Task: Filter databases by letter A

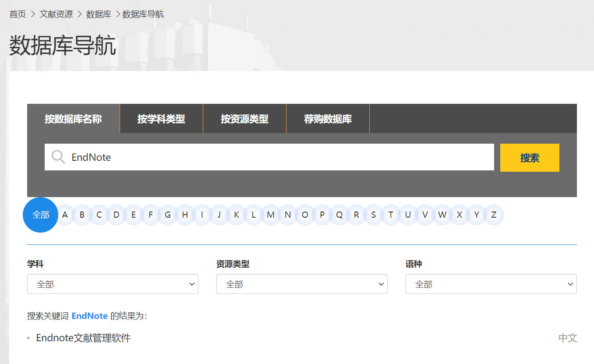Action: point(65,215)
